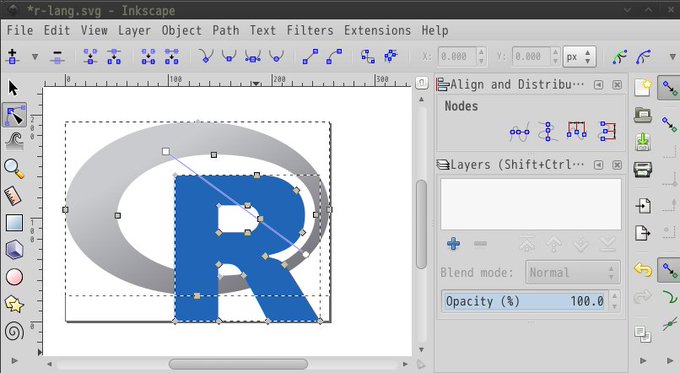Expand the node toolbar overflow arrow
This screenshot has width=680, height=373.
[x=673, y=57]
